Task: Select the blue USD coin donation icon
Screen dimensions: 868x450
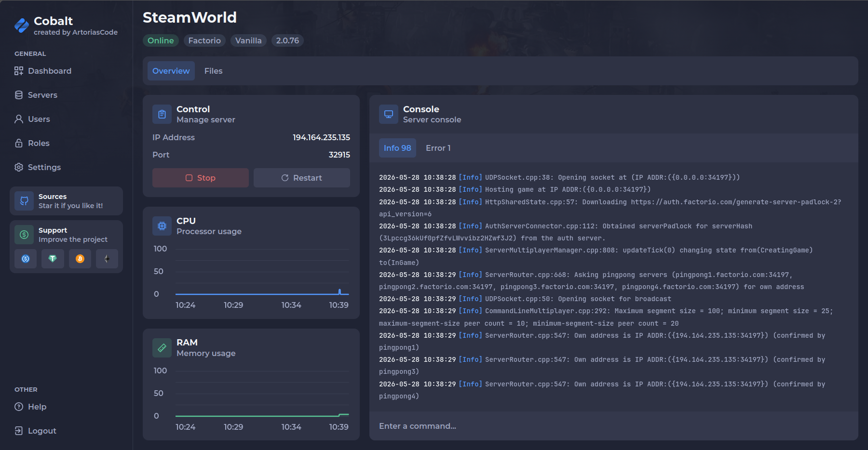Action: coord(26,259)
